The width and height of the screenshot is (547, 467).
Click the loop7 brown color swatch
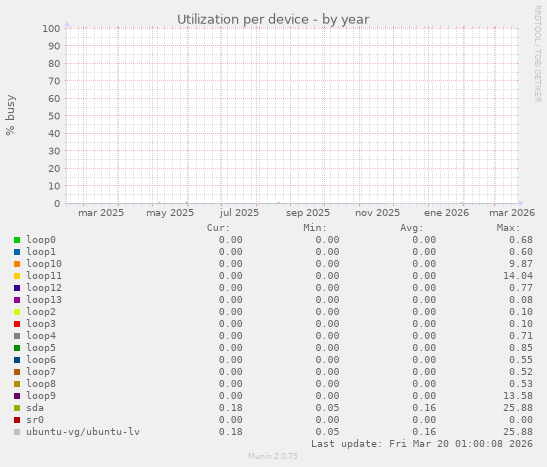[x=17, y=372]
